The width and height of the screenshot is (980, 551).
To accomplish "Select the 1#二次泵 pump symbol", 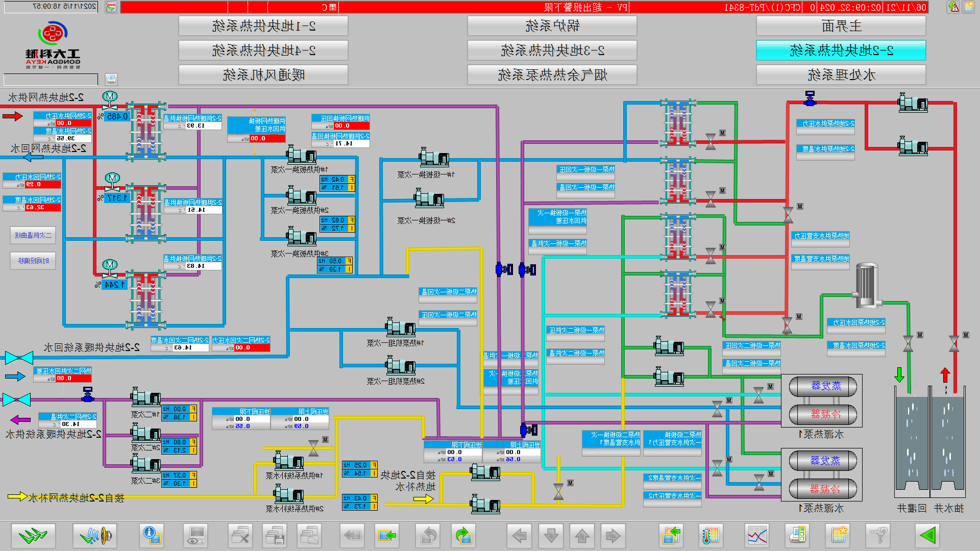I will coord(146,397).
